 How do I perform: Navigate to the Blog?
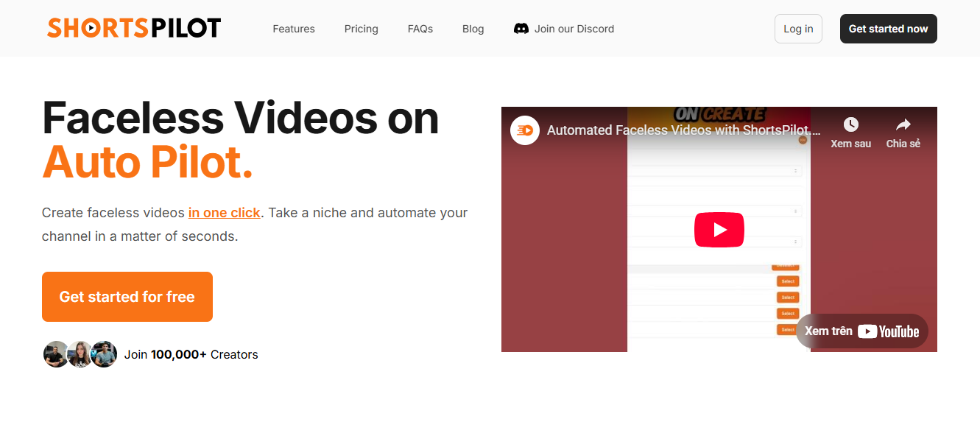473,29
